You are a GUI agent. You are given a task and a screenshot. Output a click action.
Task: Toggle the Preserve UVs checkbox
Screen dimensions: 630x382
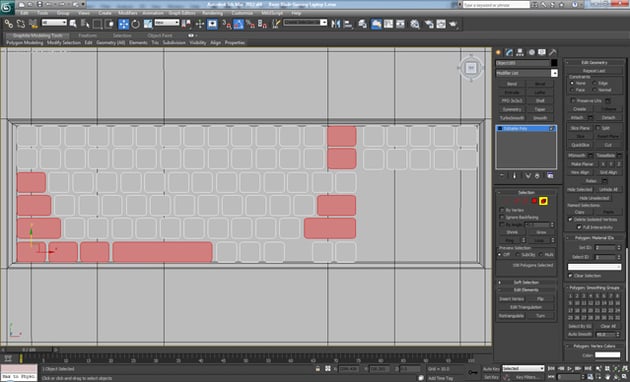point(573,101)
